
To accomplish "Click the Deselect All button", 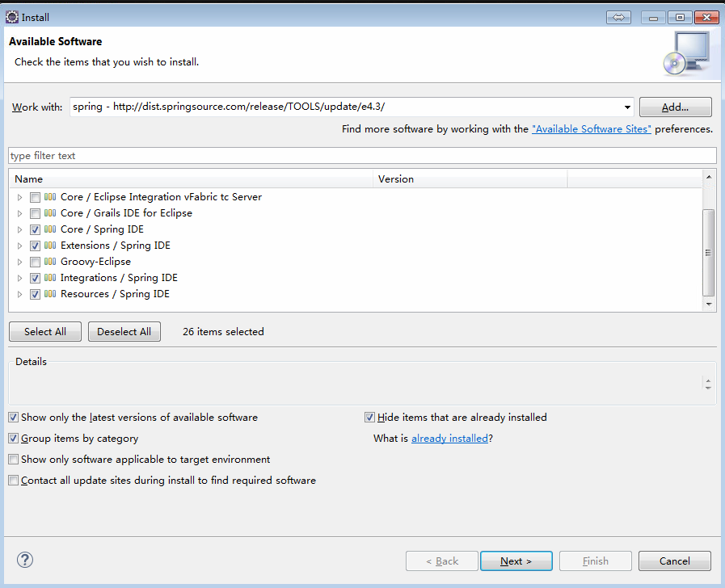I will tap(124, 332).
